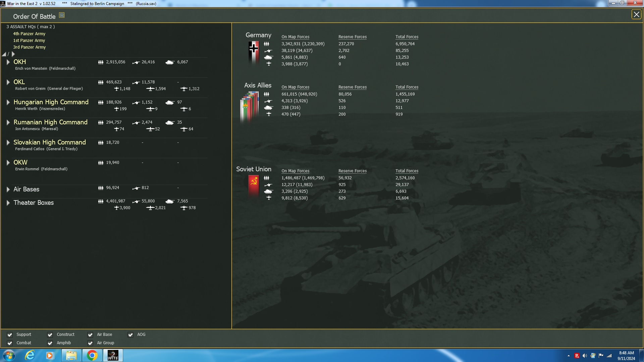Open Google Chrome from the taskbar
The width and height of the screenshot is (644, 362).
[x=92, y=355]
